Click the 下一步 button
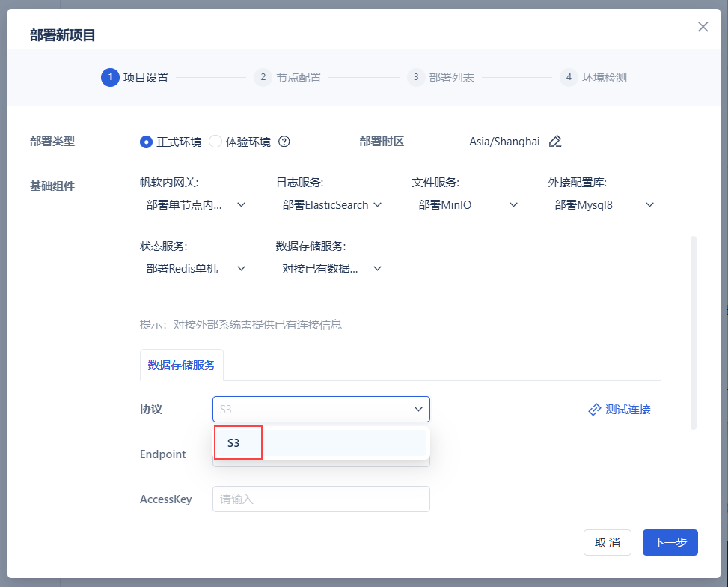The height and width of the screenshot is (587, 728). click(x=670, y=542)
